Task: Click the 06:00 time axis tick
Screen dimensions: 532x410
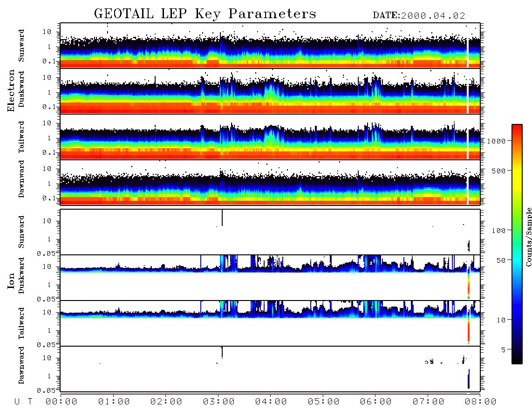Action: 376,402
